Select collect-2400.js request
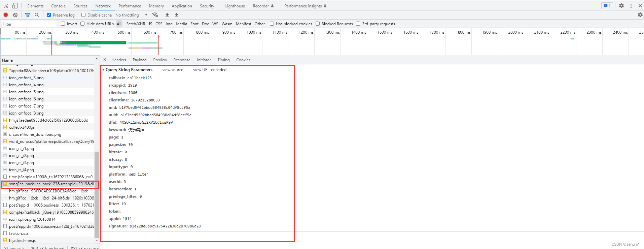Viewport: 644px width, 249px height. 47,127
